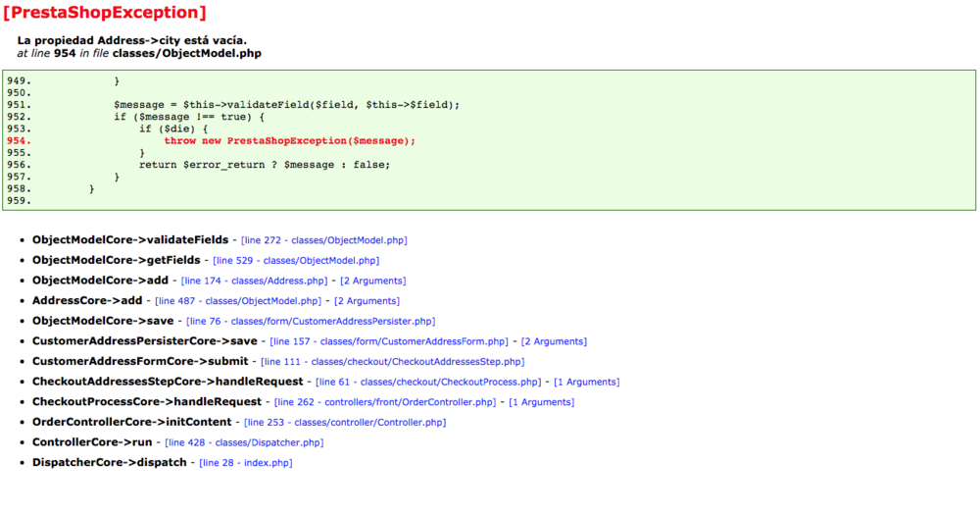This screenshot has height=514, width=980.
Task: Expand '2 Arguments' for CustomerAddressPersisterCore->save
Action: [554, 341]
